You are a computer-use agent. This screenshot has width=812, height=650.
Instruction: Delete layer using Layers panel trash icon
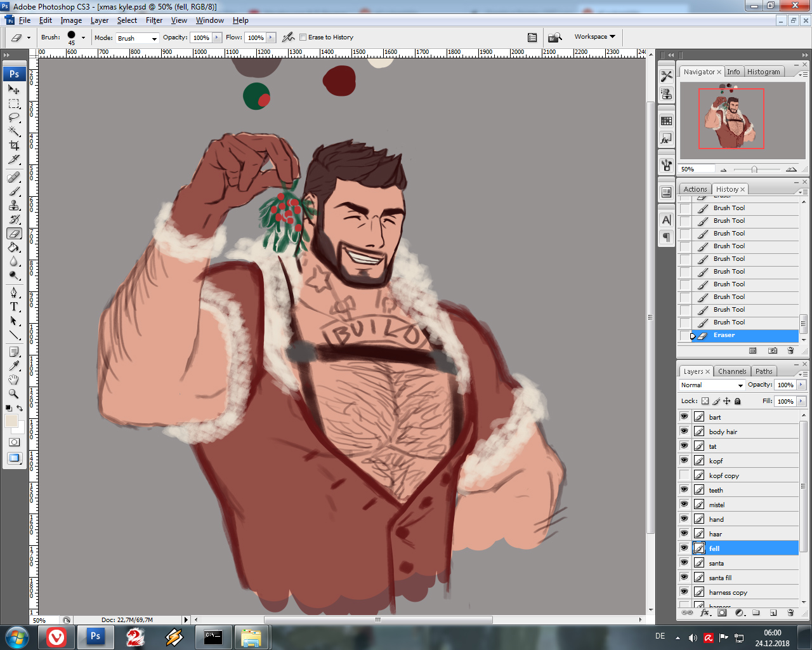790,613
